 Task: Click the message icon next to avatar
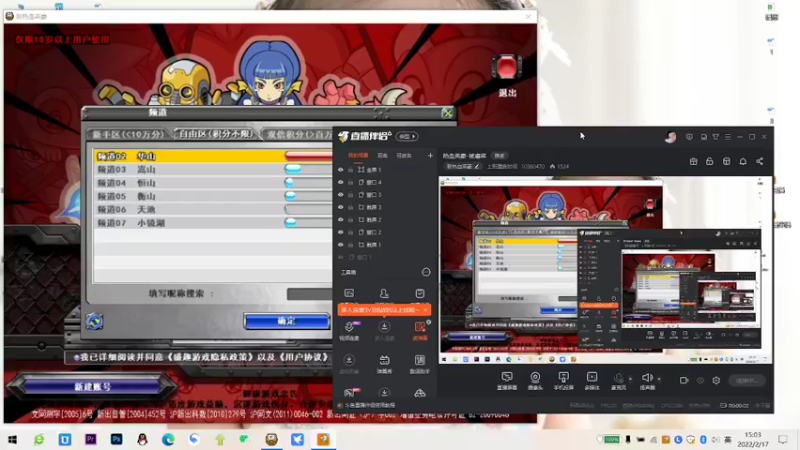coord(689,137)
